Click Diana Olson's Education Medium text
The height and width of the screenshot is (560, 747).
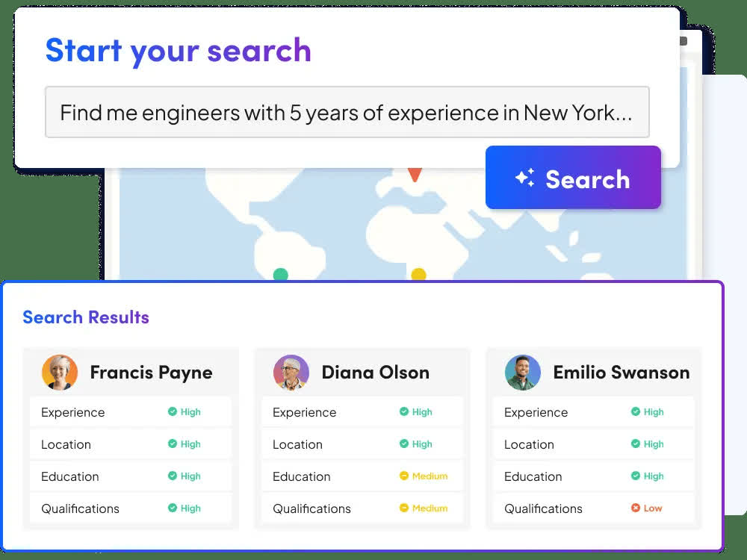pyautogui.click(x=430, y=476)
